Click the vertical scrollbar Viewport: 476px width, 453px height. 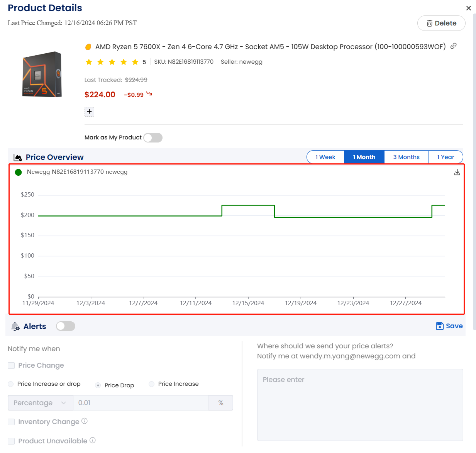tap(474, 172)
